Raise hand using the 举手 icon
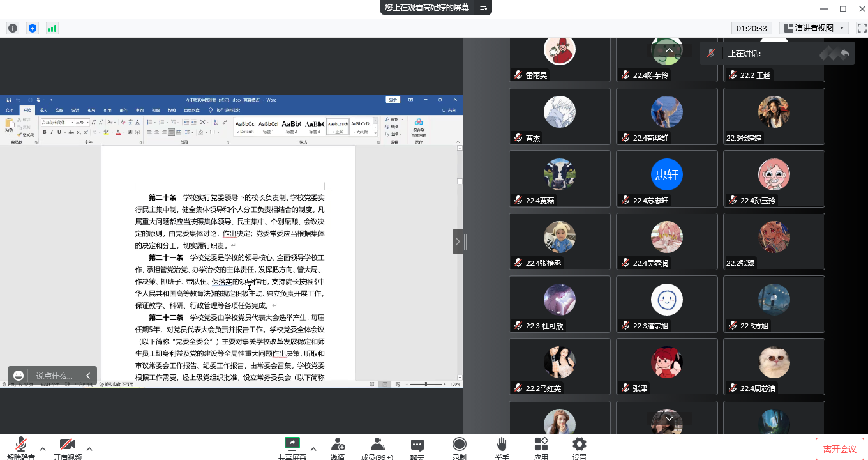Image resolution: width=868 pixels, height=460 pixels. tap(502, 447)
